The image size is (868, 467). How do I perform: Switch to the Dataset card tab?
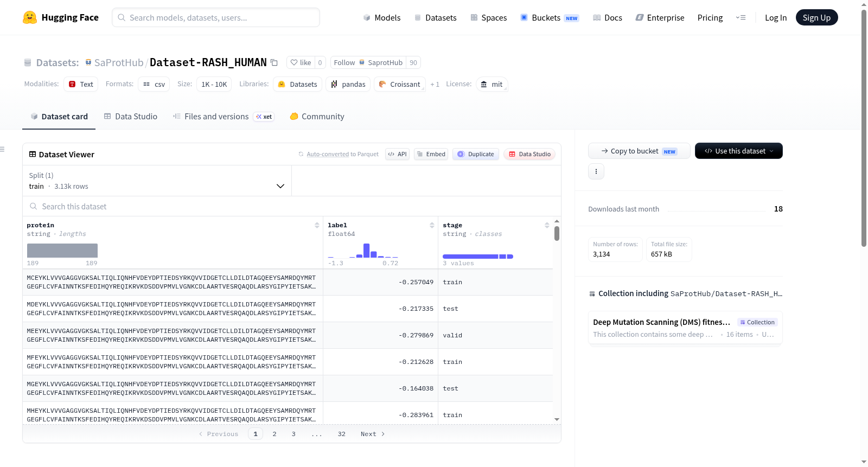pos(59,117)
